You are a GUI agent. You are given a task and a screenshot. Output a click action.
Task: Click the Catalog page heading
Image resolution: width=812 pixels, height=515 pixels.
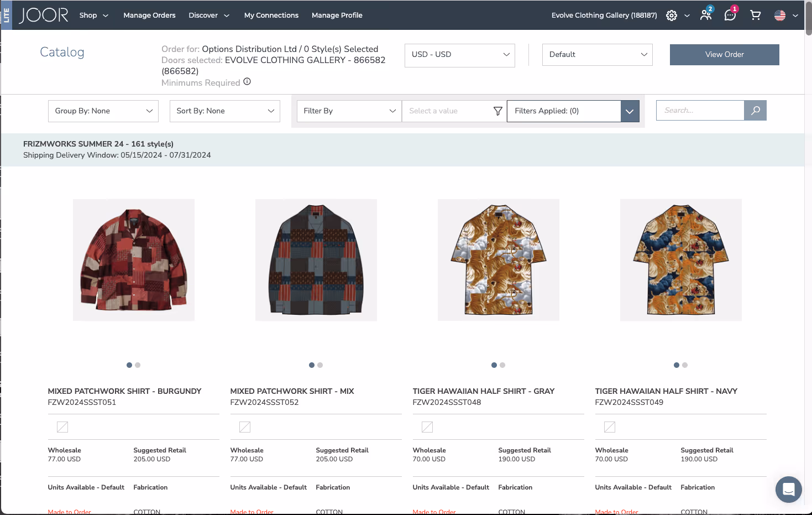[62, 52]
